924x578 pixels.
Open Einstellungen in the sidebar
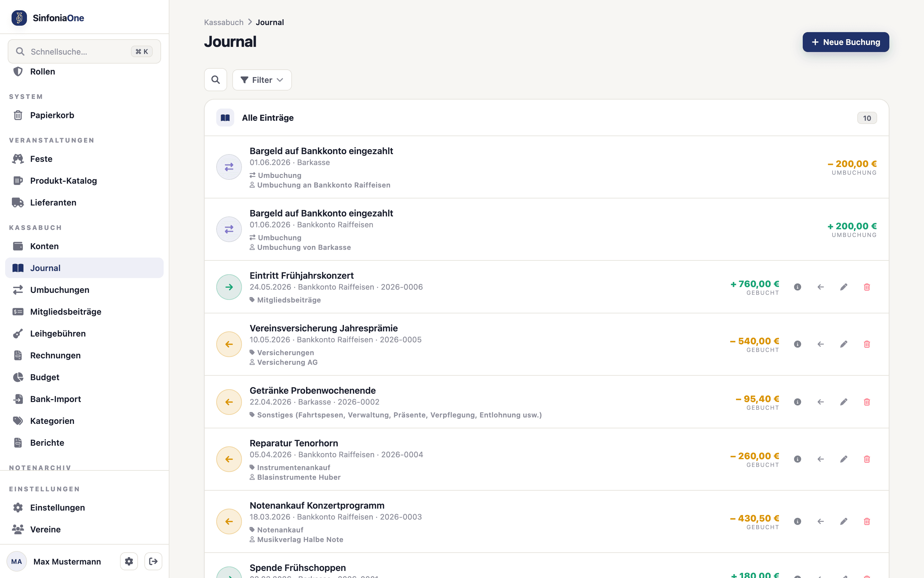pyautogui.click(x=84, y=507)
